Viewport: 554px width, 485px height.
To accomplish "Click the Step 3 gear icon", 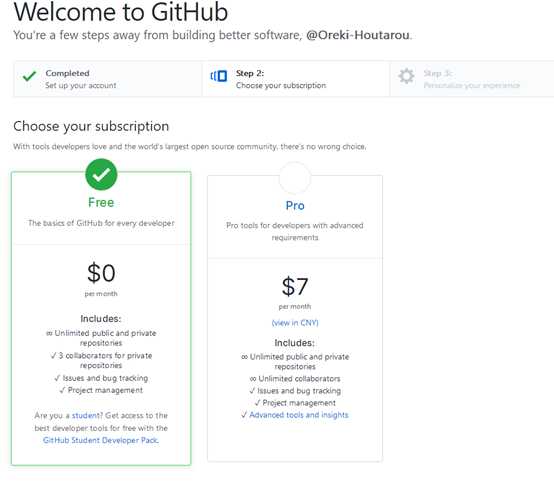I will click(406, 76).
